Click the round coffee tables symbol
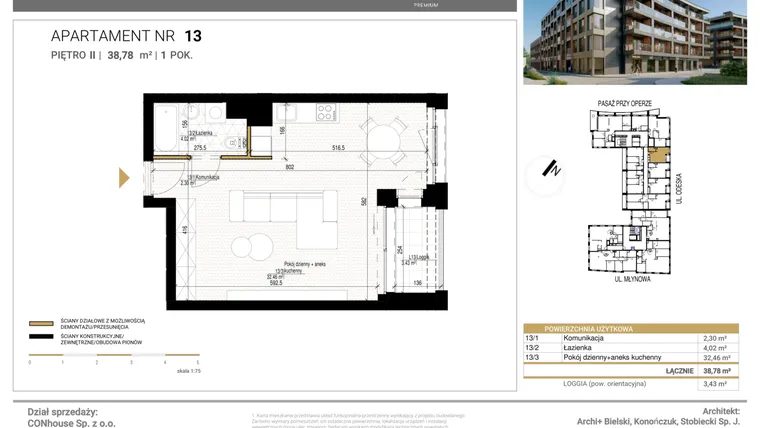Image resolution: width=760 pixels, height=428 pixels. pos(252,246)
